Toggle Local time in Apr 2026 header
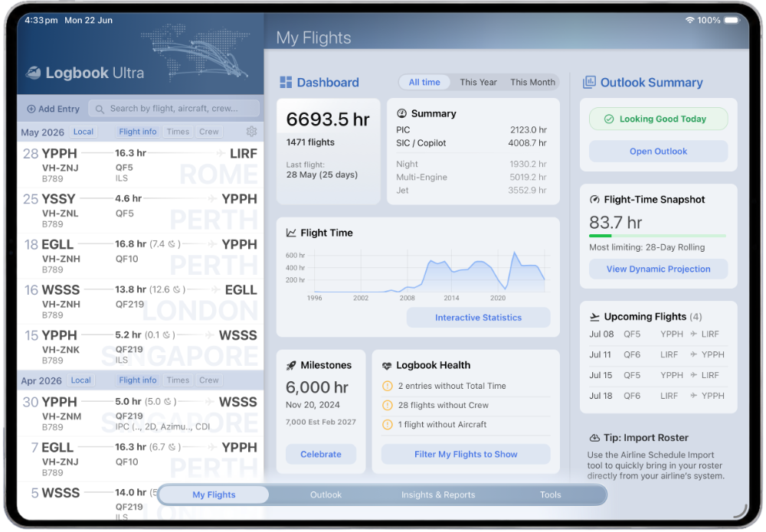This screenshot has height=532, width=766. point(80,380)
